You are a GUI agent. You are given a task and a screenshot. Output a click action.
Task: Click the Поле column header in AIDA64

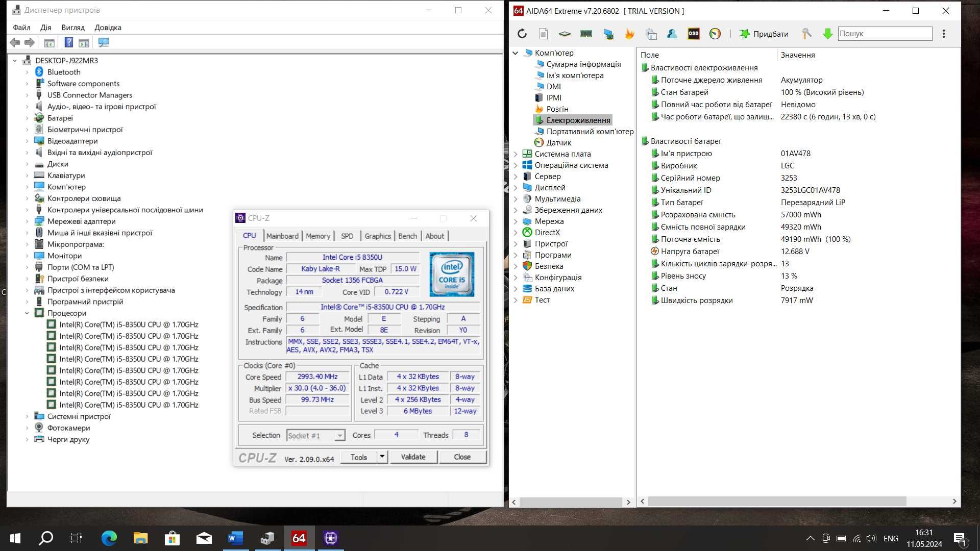[707, 55]
